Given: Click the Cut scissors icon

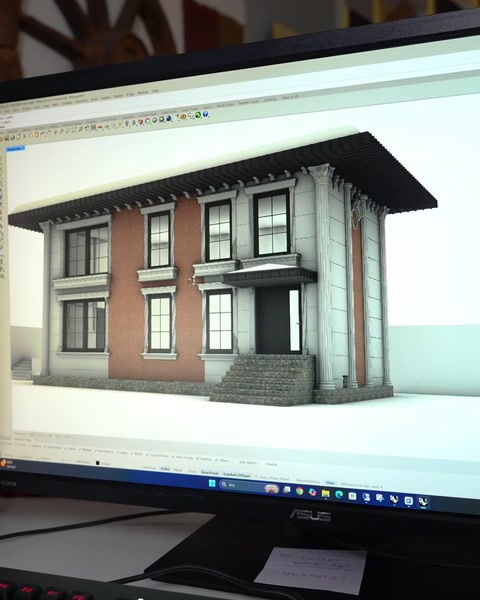Looking at the screenshot, I should 24,136.
